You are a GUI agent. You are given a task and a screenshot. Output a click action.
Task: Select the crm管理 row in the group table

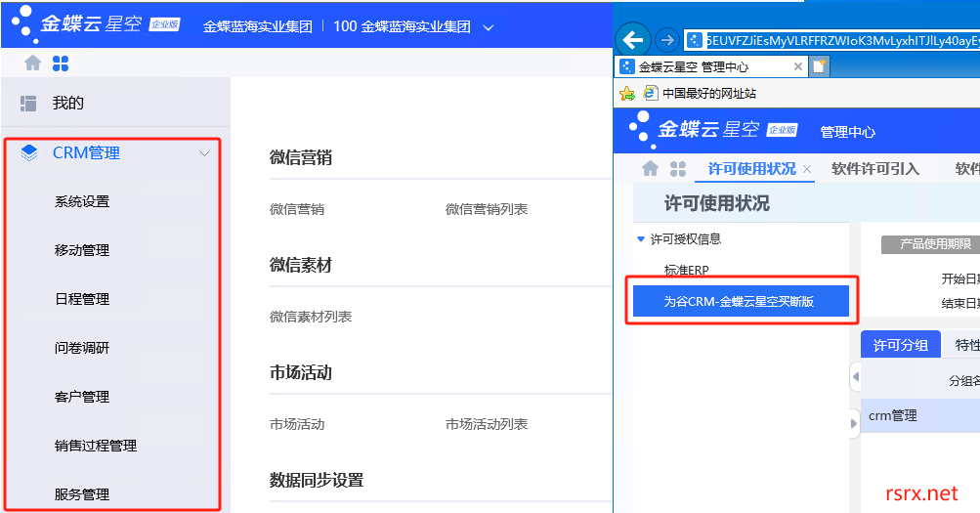(920, 415)
